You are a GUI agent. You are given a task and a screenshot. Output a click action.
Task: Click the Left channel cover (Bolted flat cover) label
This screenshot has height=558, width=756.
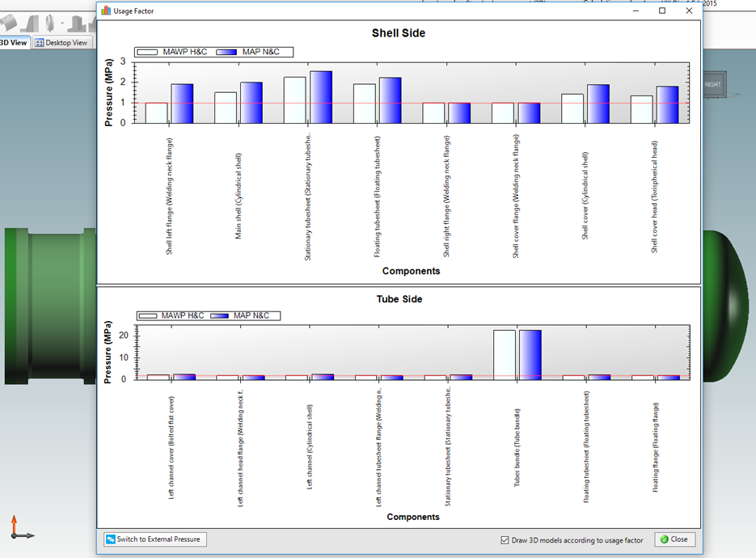click(171, 447)
